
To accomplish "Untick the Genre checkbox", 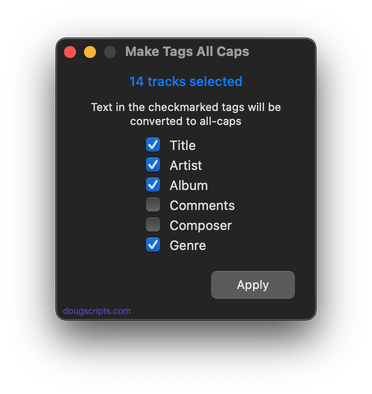I will [x=153, y=245].
